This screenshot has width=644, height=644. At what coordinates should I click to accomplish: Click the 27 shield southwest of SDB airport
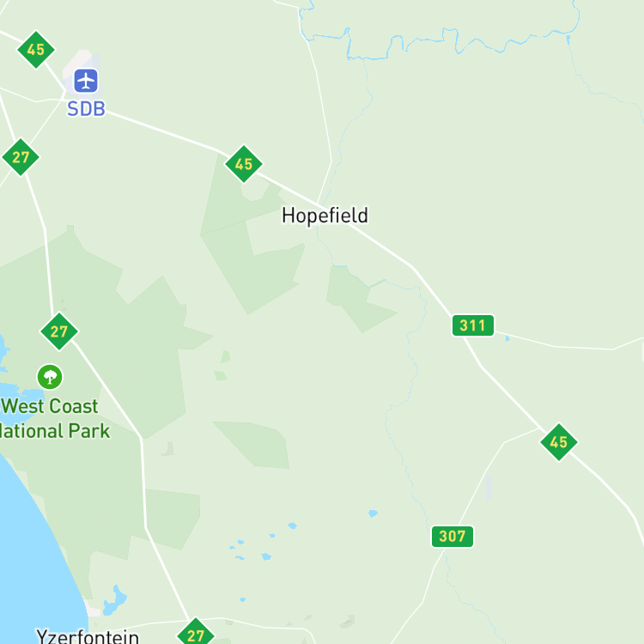tap(21, 157)
